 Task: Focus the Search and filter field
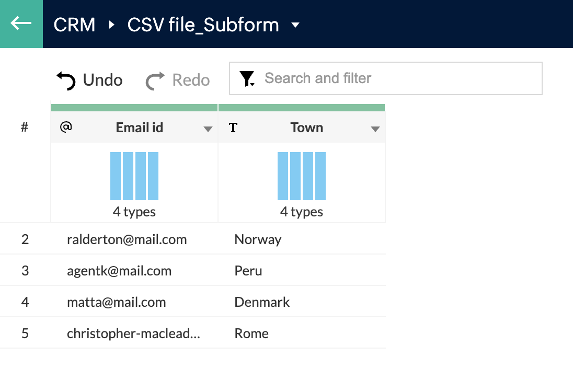tap(385, 78)
